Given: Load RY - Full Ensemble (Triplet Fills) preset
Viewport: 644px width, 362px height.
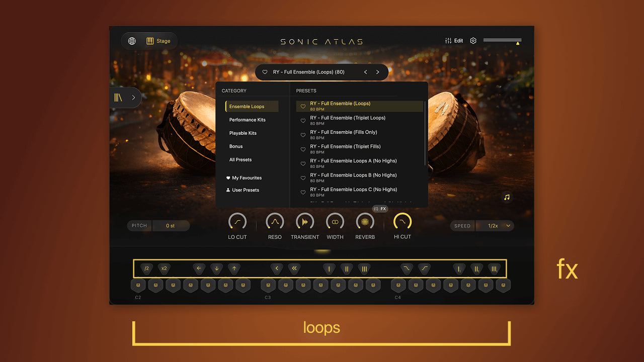Looking at the screenshot, I should (x=360, y=149).
